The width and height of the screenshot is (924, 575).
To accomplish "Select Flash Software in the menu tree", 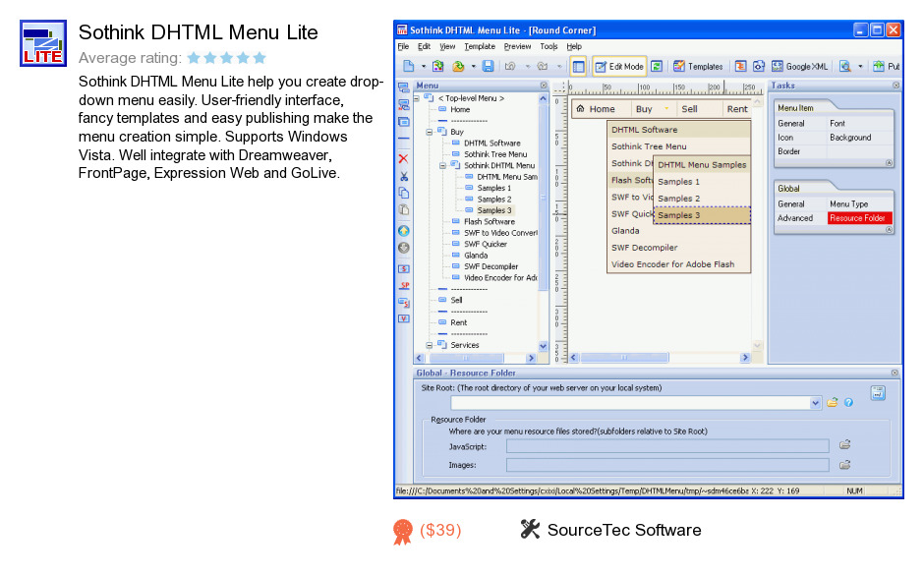I will 490,221.
